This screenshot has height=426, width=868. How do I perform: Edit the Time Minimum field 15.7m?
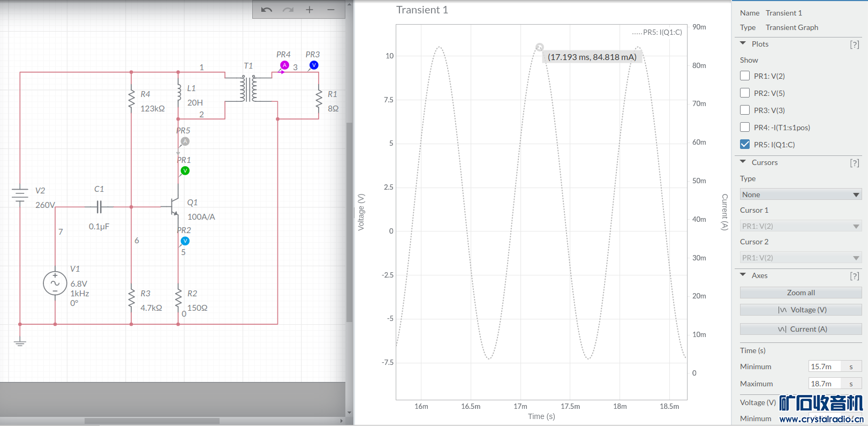coord(825,367)
